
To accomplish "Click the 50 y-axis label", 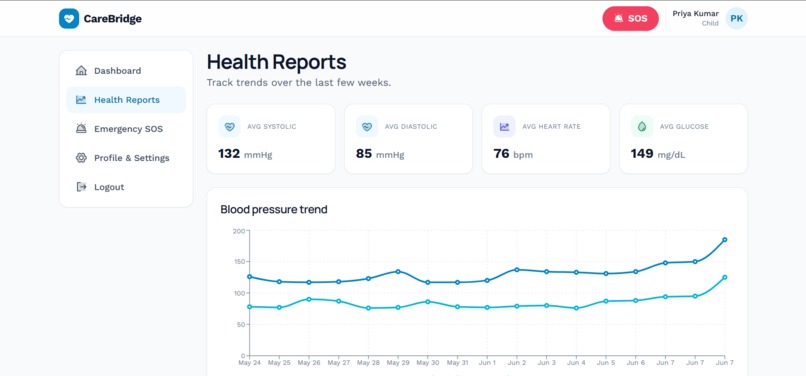I will pos(241,325).
